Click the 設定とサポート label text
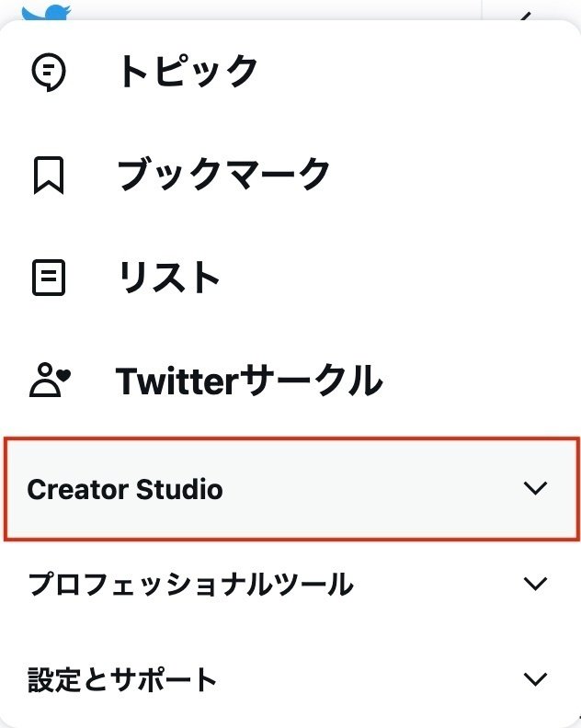The width and height of the screenshot is (581, 728). 121,679
